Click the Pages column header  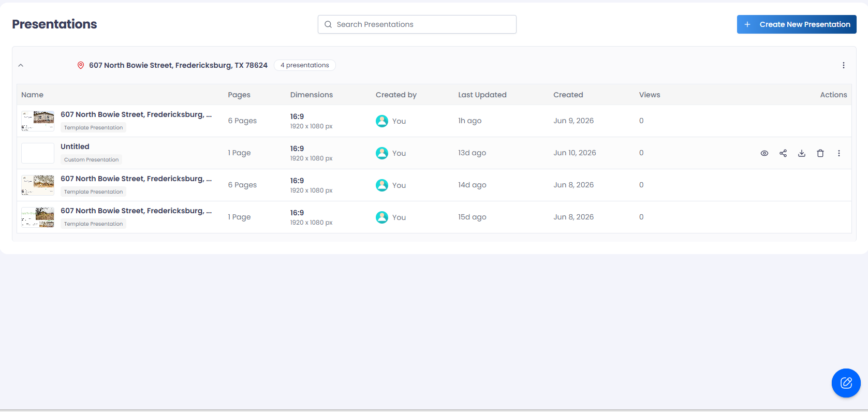point(239,95)
